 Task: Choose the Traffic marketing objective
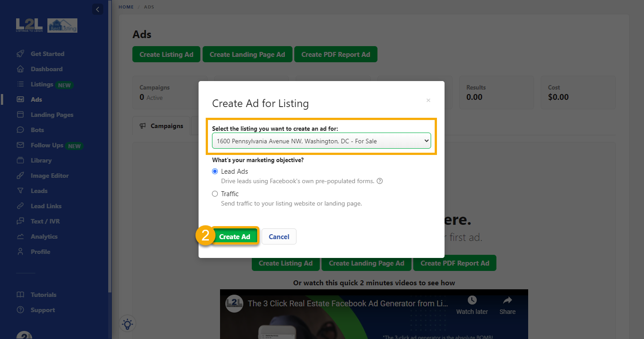(215, 193)
